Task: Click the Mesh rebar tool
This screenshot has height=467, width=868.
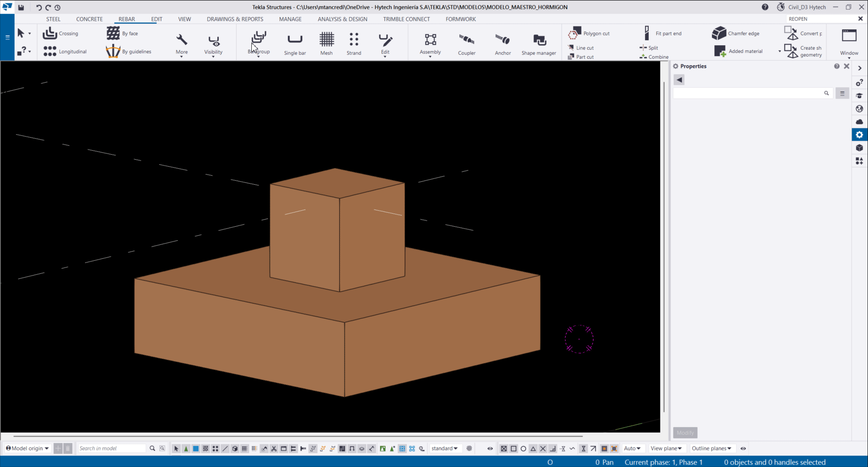Action: (x=326, y=43)
